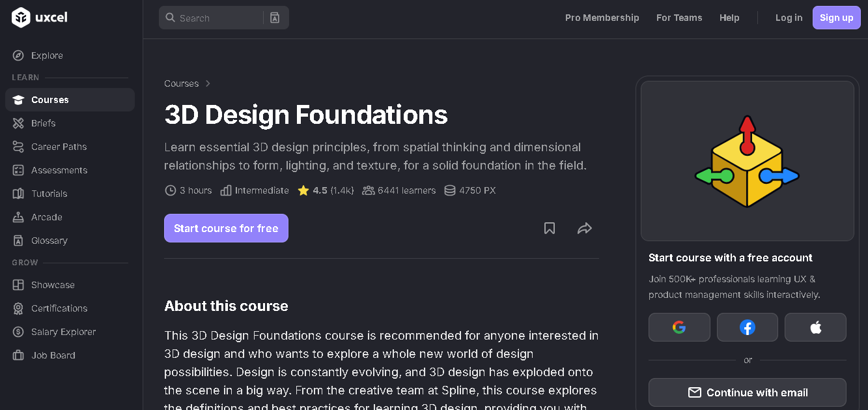The width and height of the screenshot is (868, 410).
Task: Bookmark the 3D Design Foundations course
Action: 549,228
